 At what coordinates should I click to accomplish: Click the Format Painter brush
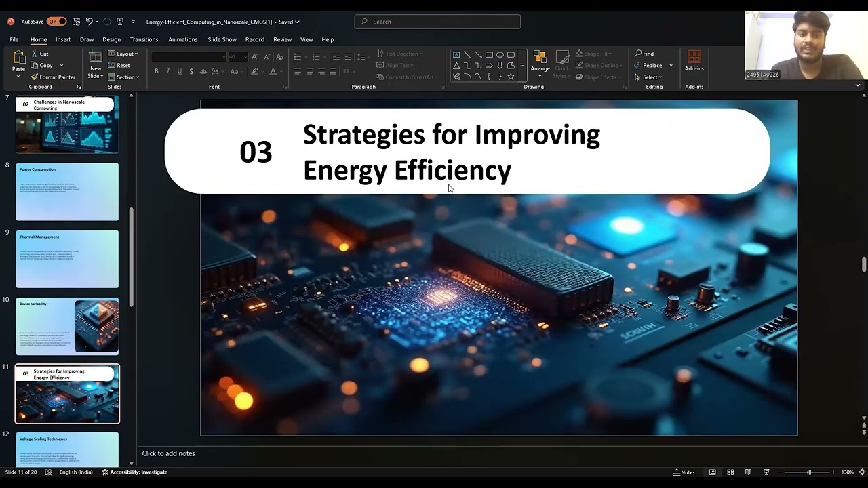[35, 77]
